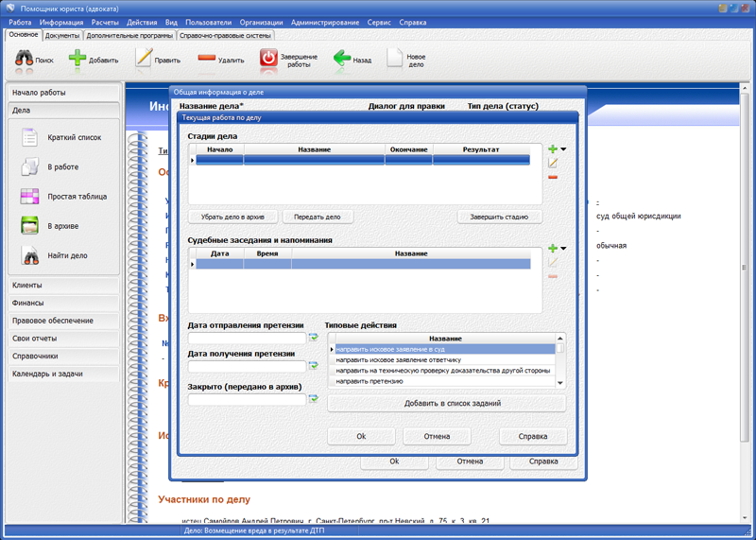This screenshot has height=540, width=756.
Task: Expand dropdown arrow beside Стадии дела plus
Action: [x=564, y=149]
